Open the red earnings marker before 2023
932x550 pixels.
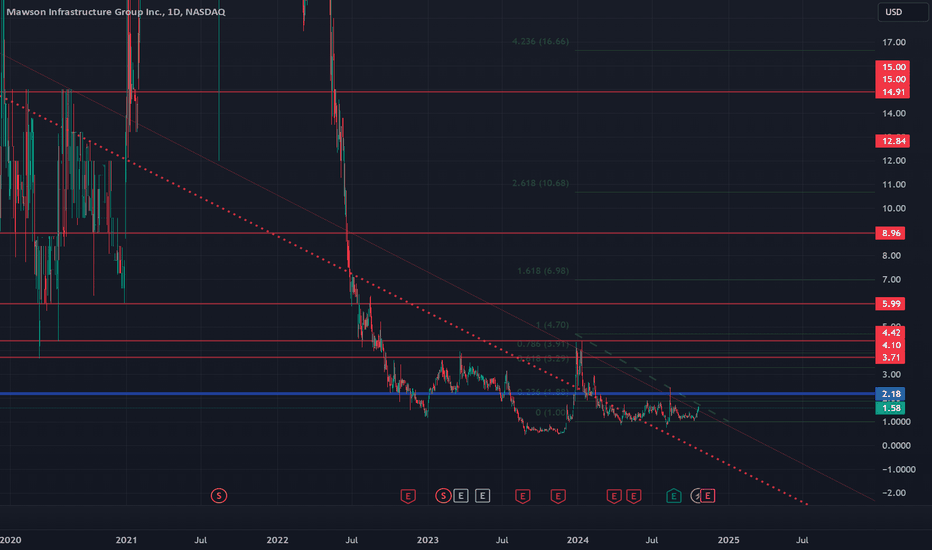(x=408, y=495)
